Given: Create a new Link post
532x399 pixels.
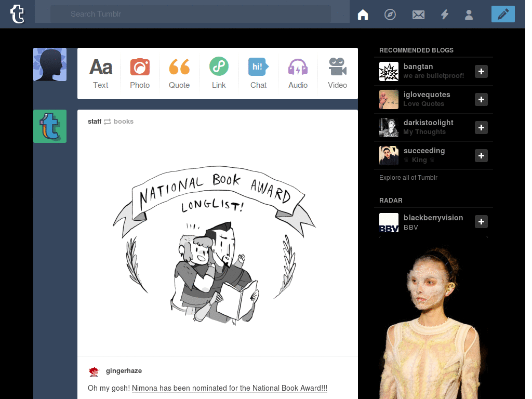Looking at the screenshot, I should (219, 73).
